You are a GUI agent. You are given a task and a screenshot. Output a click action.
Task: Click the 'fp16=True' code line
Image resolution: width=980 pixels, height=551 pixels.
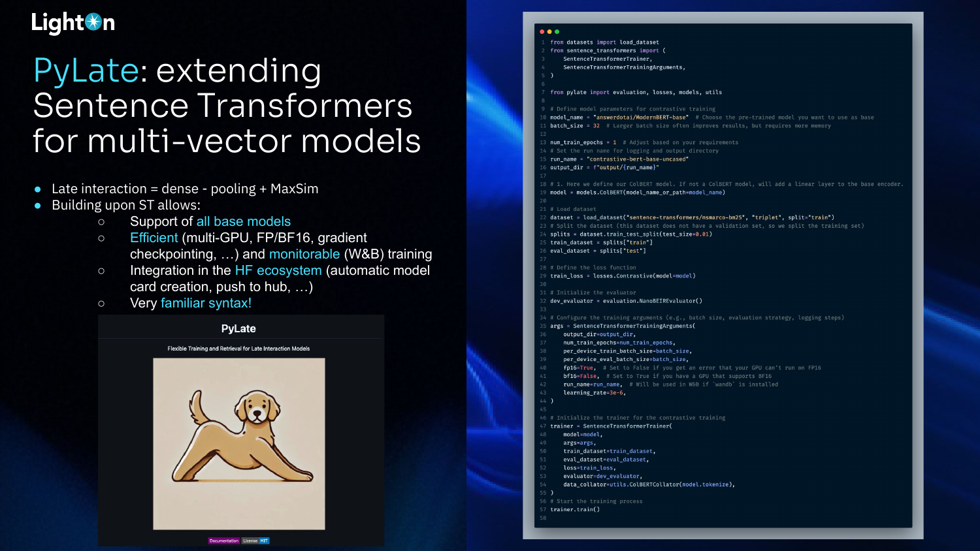point(693,368)
